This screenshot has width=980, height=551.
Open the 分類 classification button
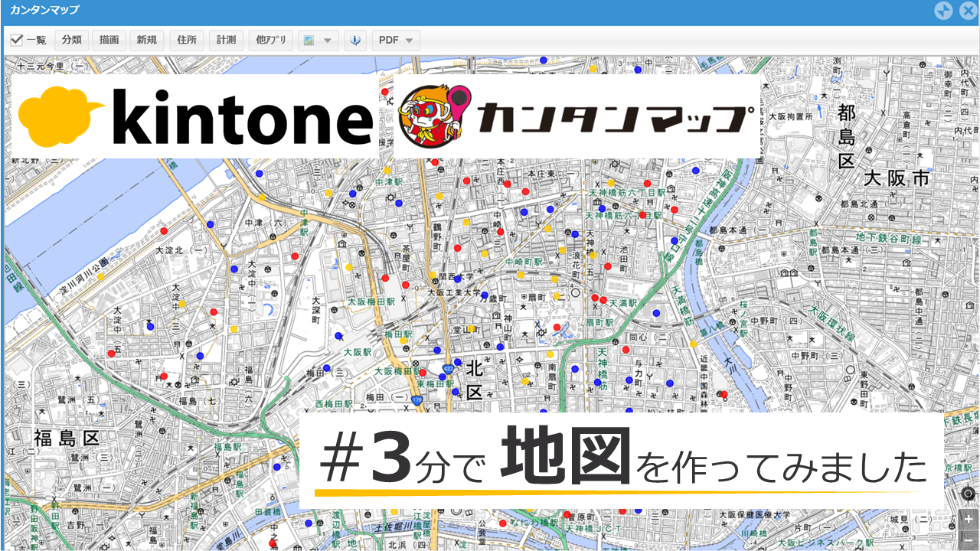[72, 41]
